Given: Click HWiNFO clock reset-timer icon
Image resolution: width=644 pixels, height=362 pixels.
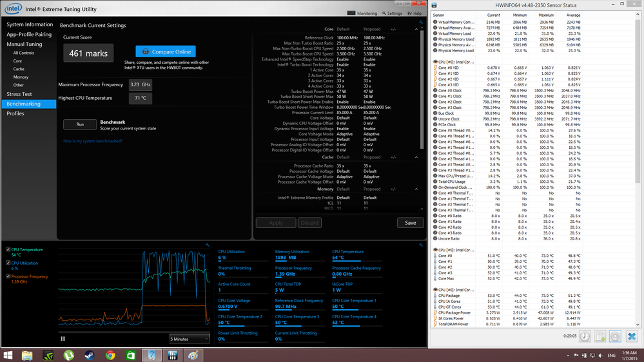Looking at the screenshot, I should click(x=585, y=336).
